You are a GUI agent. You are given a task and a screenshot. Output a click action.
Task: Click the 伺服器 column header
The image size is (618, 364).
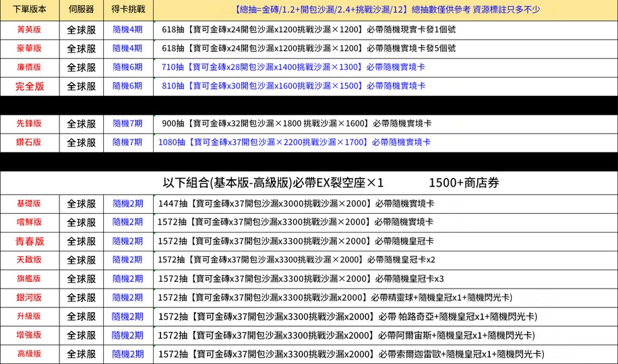[x=81, y=9]
